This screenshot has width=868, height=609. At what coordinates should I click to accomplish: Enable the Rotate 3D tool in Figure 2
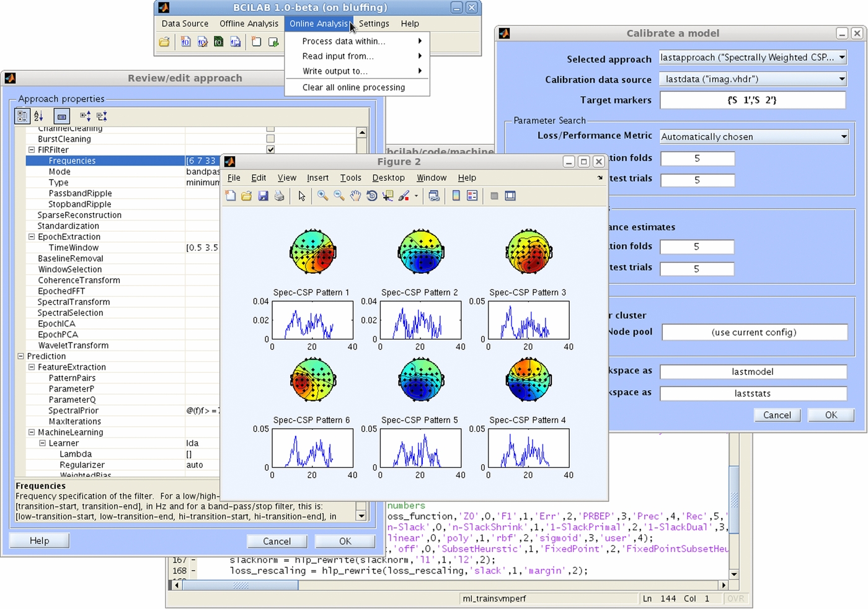point(372,196)
